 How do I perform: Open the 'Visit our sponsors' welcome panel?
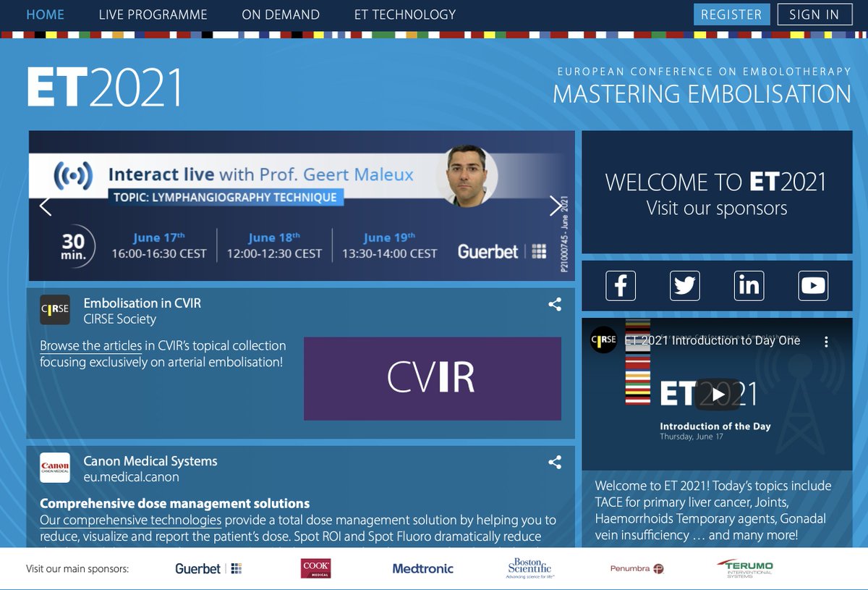point(717,193)
